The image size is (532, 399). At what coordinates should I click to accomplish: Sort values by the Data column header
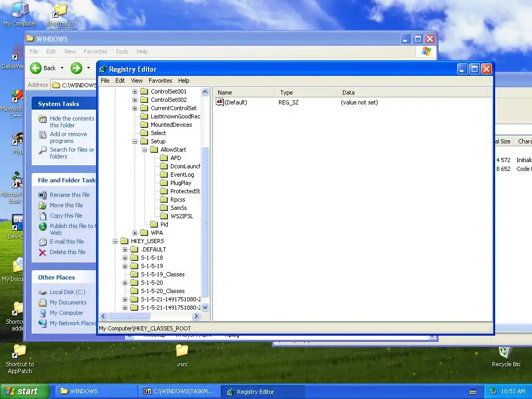(x=412, y=92)
